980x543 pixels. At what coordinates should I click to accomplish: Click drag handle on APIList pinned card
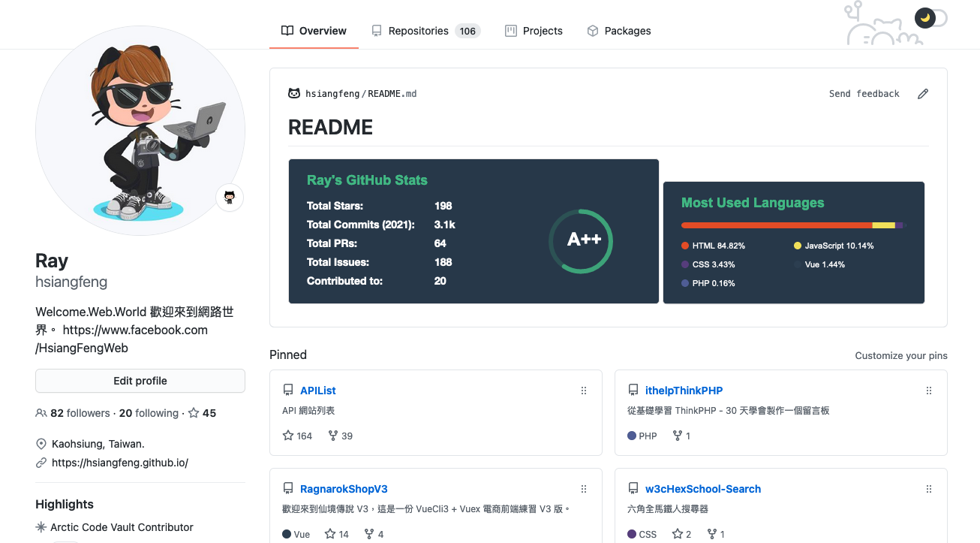(x=584, y=391)
